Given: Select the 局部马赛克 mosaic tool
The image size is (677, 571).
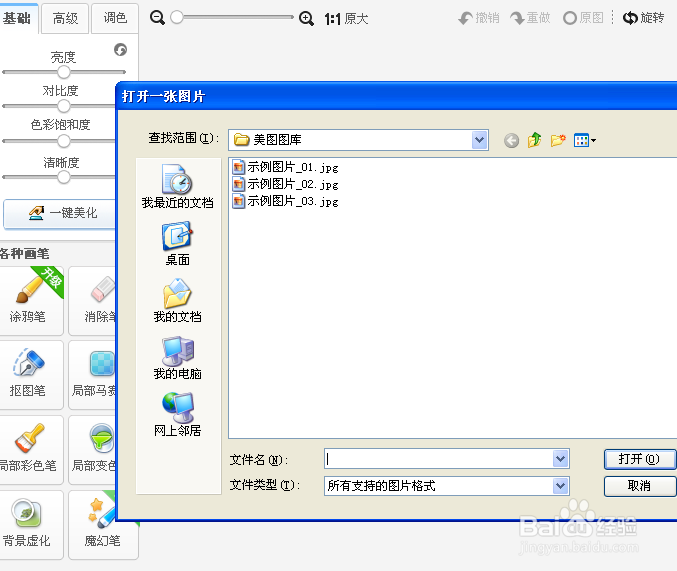Looking at the screenshot, I should tap(92, 374).
